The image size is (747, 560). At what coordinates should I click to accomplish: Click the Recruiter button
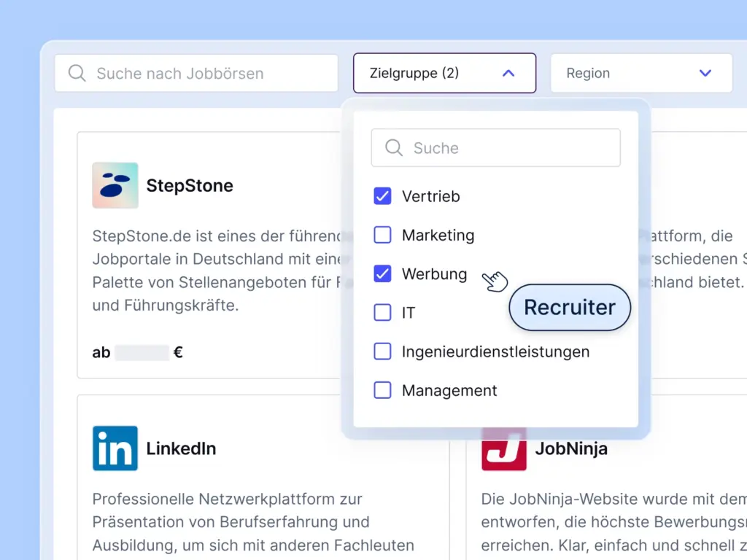tap(569, 307)
